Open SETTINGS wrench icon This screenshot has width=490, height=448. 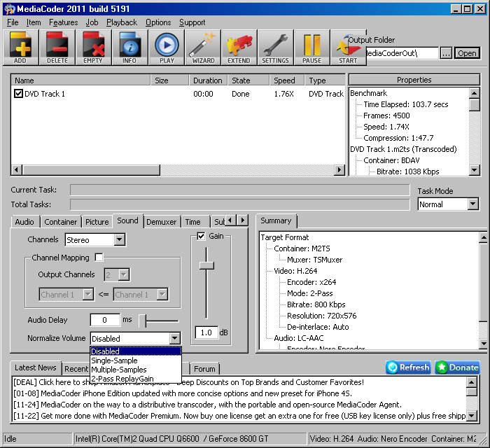[275, 48]
